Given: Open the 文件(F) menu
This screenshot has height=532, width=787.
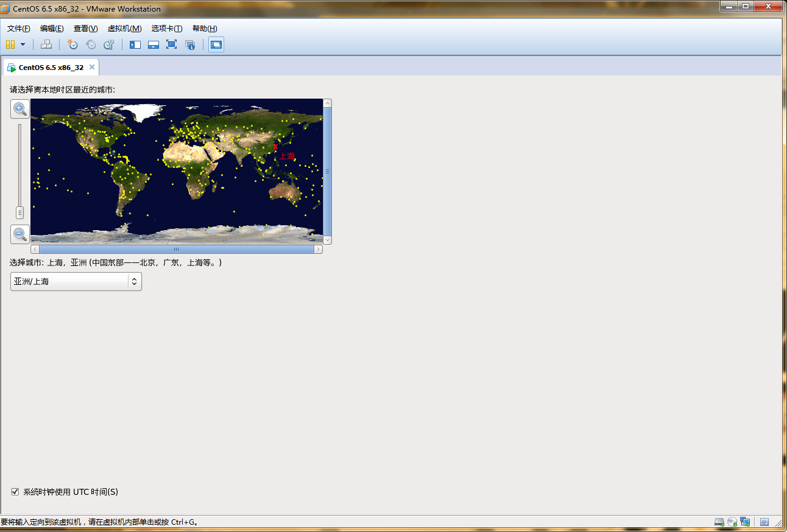Looking at the screenshot, I should tap(18, 29).
